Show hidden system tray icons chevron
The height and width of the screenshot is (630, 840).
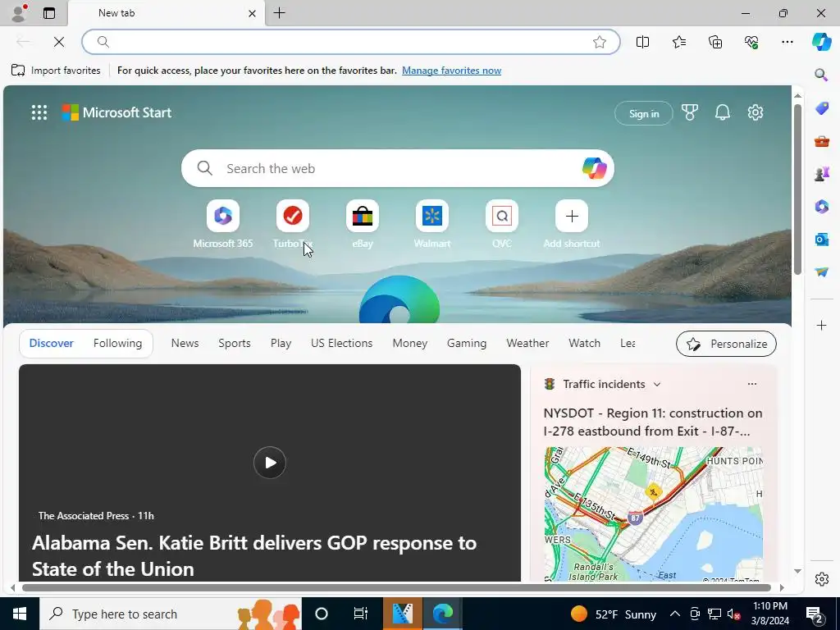(x=675, y=614)
